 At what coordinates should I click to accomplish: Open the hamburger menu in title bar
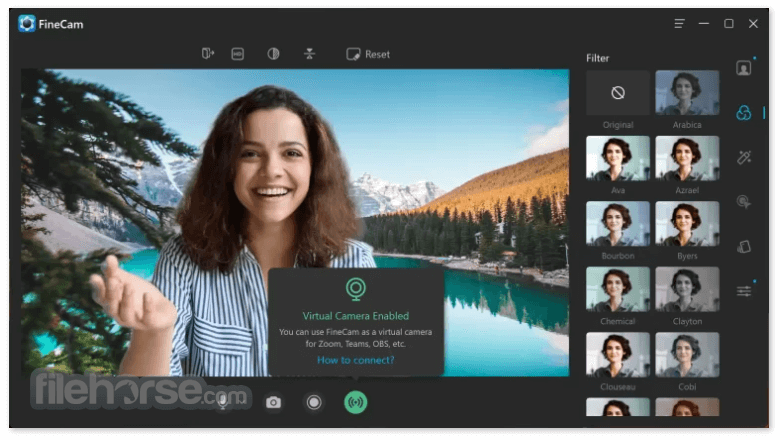pos(679,23)
